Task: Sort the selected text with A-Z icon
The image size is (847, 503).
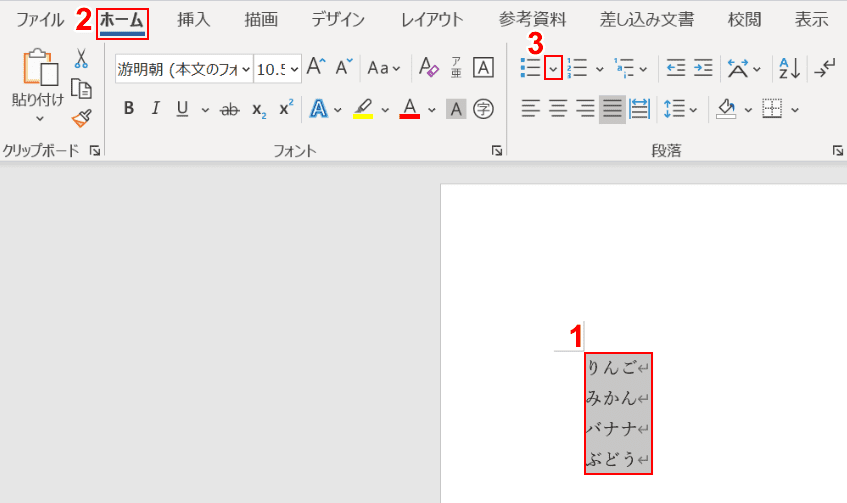Action: click(x=789, y=68)
